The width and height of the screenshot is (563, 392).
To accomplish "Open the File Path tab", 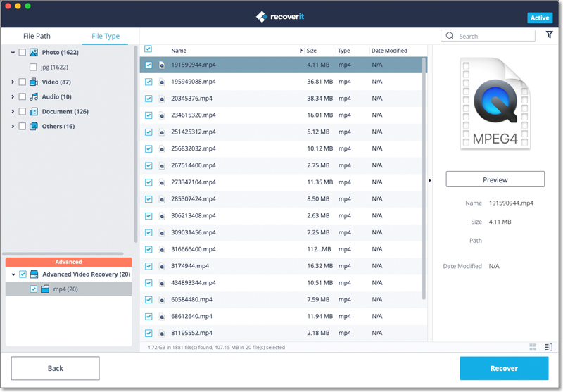I will (37, 36).
